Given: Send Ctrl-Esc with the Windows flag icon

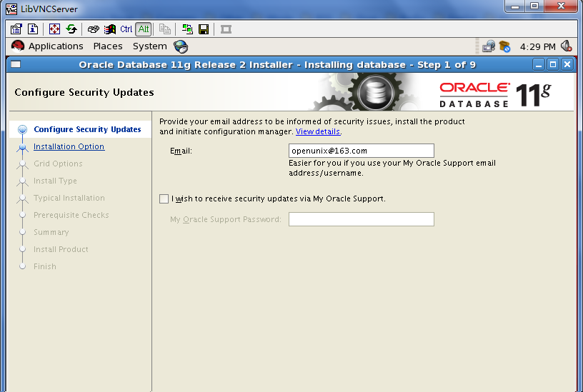Looking at the screenshot, I should 110,29.
